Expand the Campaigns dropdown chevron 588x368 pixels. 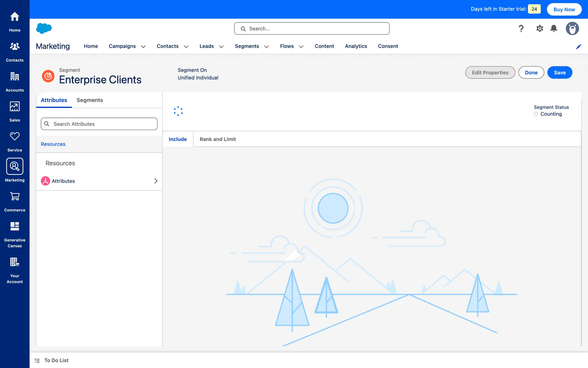point(143,47)
